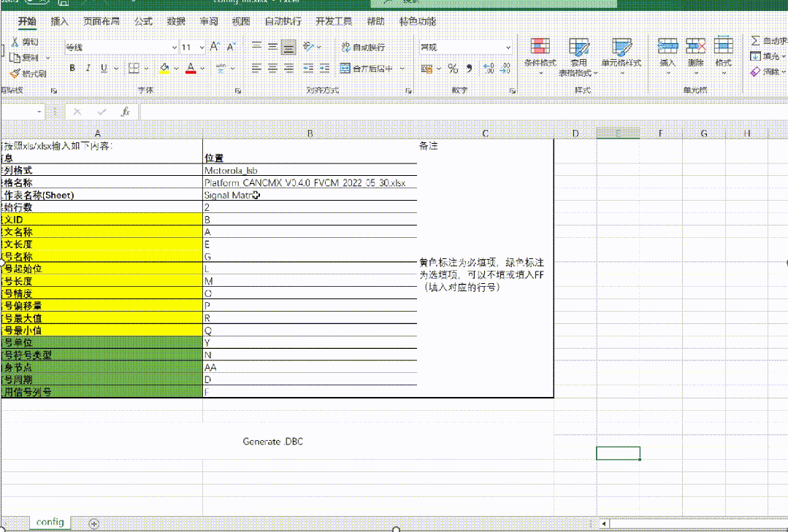Increase font size with the large A icon
The height and width of the screenshot is (532, 788).
point(215,47)
